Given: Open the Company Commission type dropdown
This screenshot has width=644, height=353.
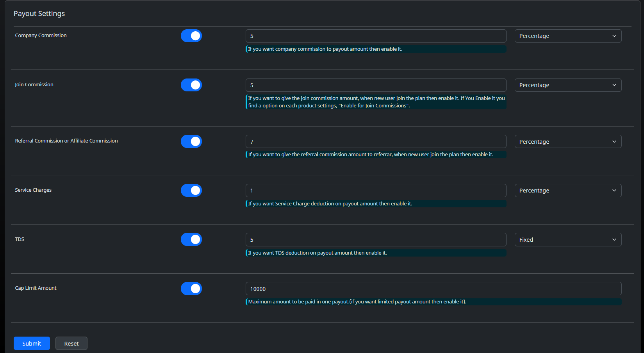Looking at the screenshot, I should [x=567, y=36].
